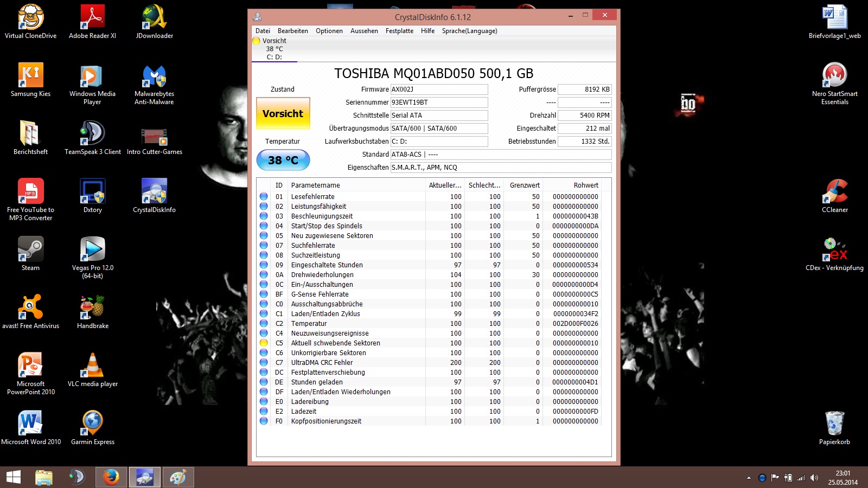Select the Lesefehlerrate row

coord(430,197)
